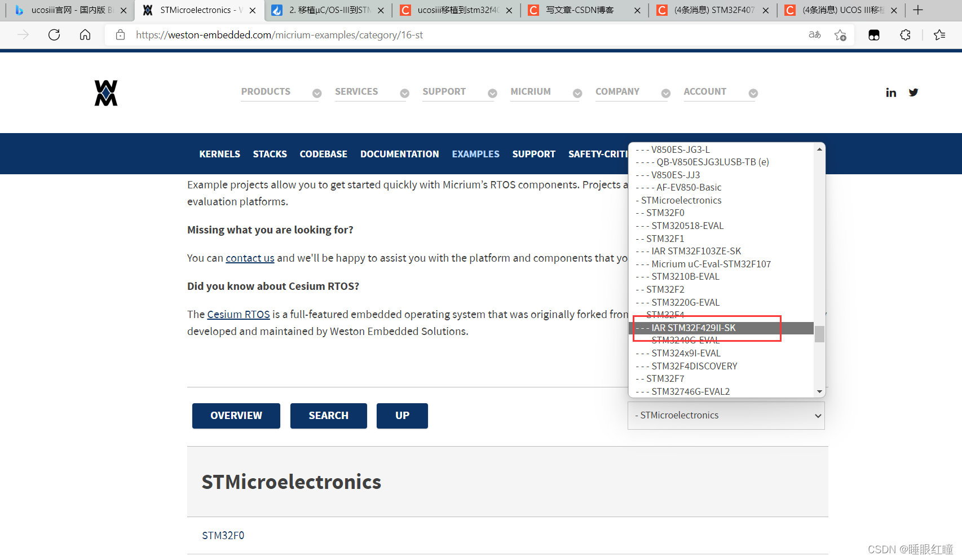Viewport: 962px width, 560px height.
Task: Expand the PRODUCTS menu chevron
Action: [x=317, y=94]
